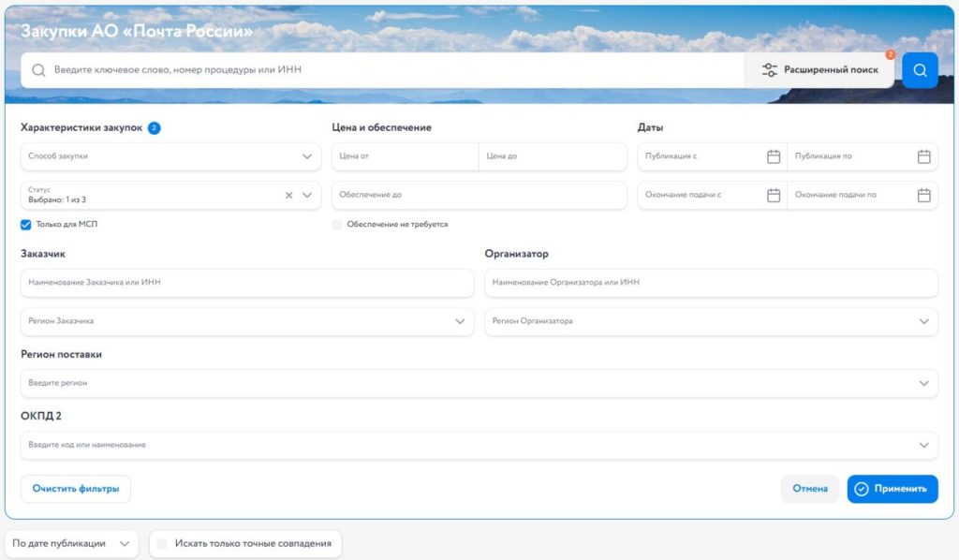Click the blue magnifier search button
Viewport: 959px width, 560px height.
click(x=920, y=70)
